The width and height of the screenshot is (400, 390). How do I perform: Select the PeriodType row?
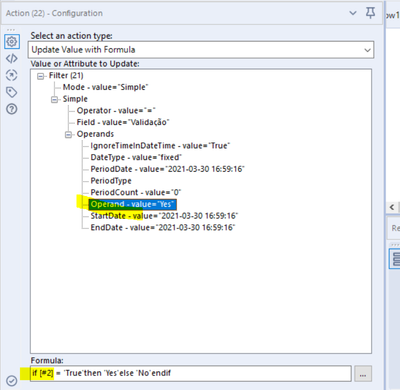(111, 181)
